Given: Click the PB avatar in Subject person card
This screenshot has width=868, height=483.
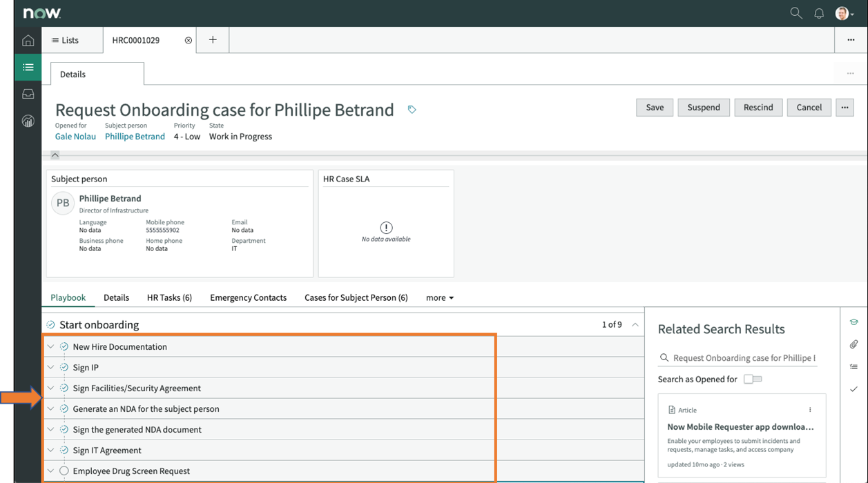Looking at the screenshot, I should pyautogui.click(x=63, y=203).
